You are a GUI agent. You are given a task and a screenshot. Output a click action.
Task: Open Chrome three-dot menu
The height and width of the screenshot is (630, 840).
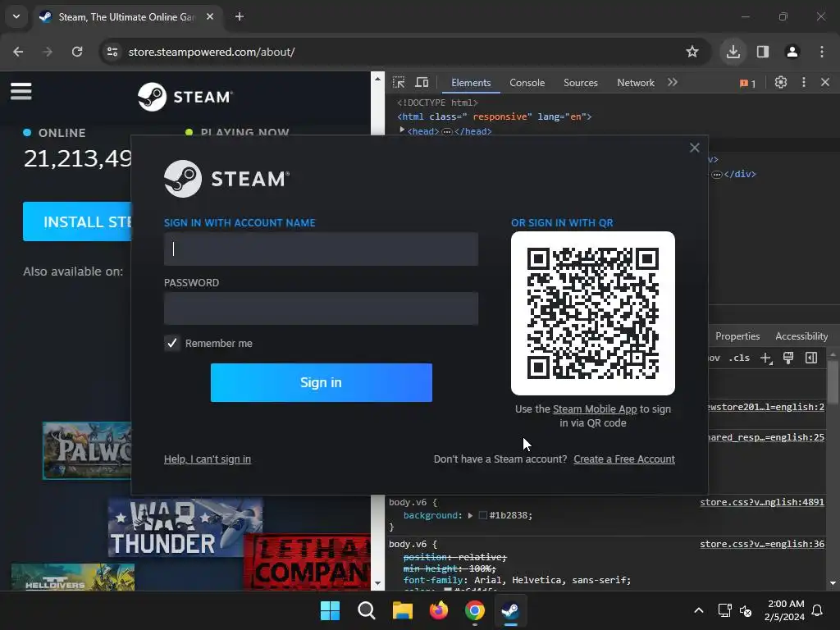click(x=822, y=52)
